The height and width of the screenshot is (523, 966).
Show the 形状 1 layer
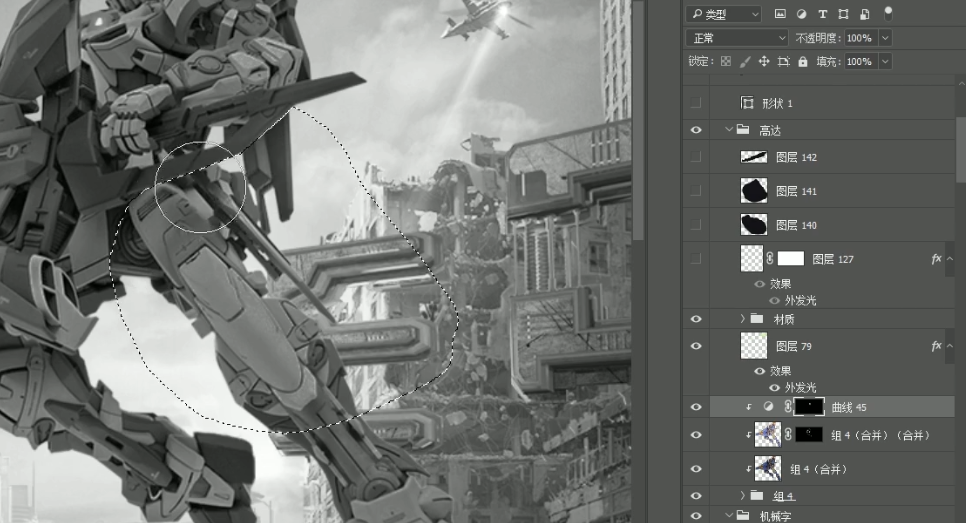coord(696,103)
